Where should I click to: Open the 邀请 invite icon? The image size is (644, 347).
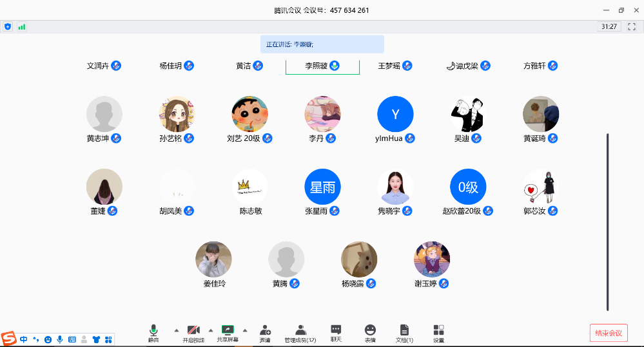tap(265, 332)
